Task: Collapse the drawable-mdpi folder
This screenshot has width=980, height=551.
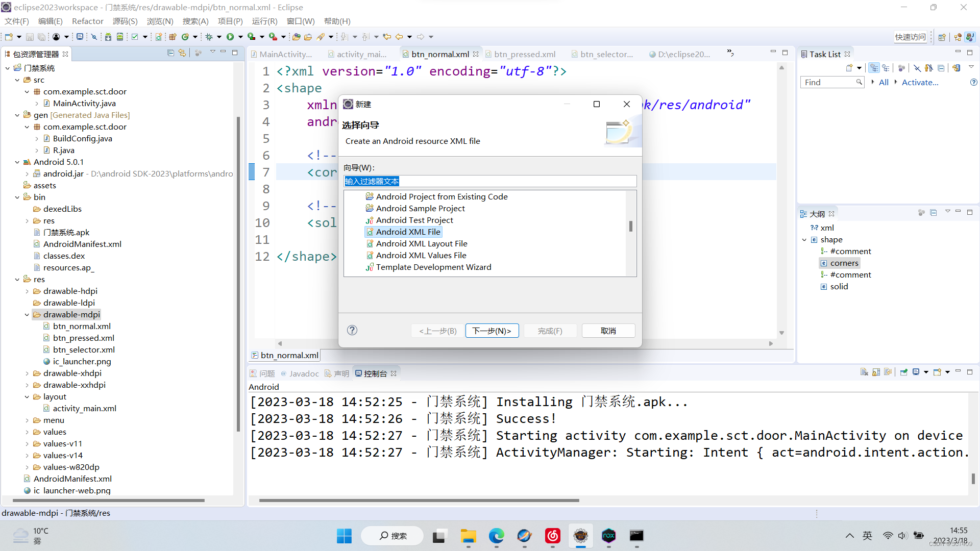Action: 27,315
